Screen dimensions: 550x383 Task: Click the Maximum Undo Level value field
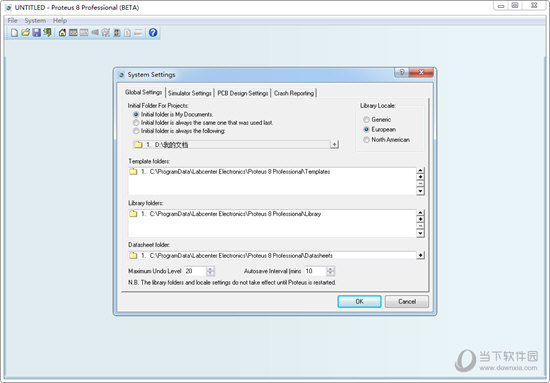[195, 271]
